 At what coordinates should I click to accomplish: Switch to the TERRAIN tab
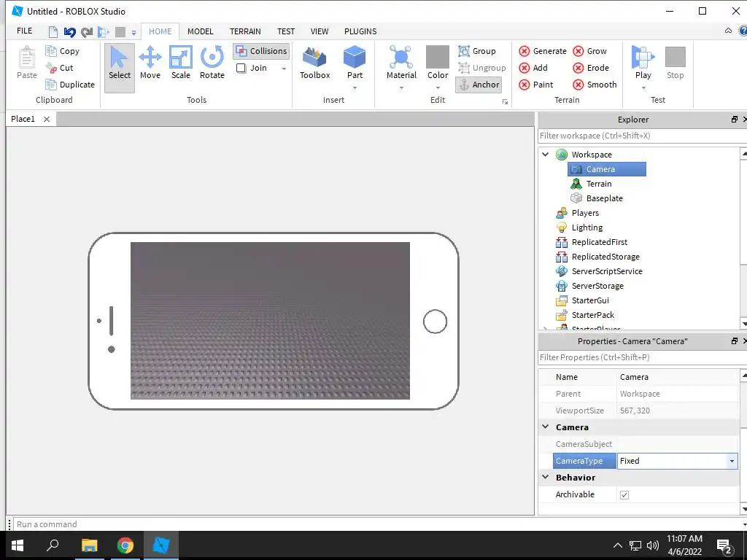point(245,31)
